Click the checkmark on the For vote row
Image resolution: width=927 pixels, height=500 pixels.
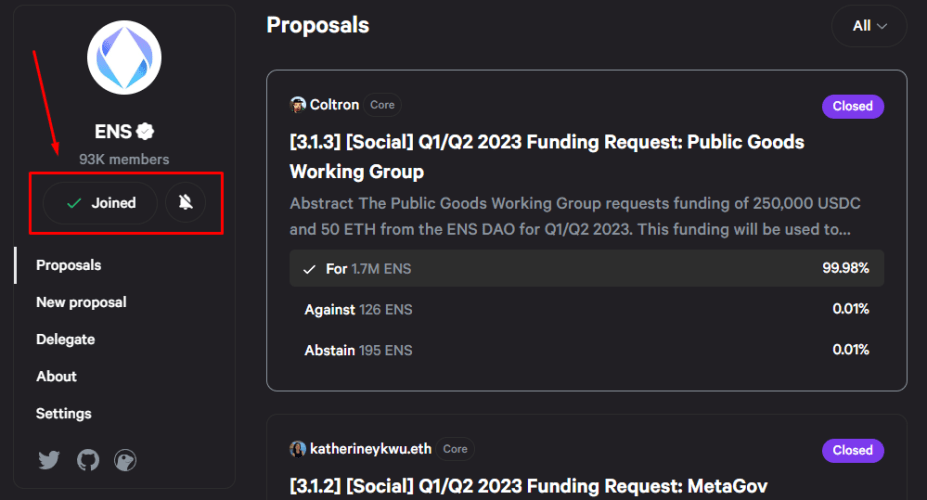coord(309,270)
